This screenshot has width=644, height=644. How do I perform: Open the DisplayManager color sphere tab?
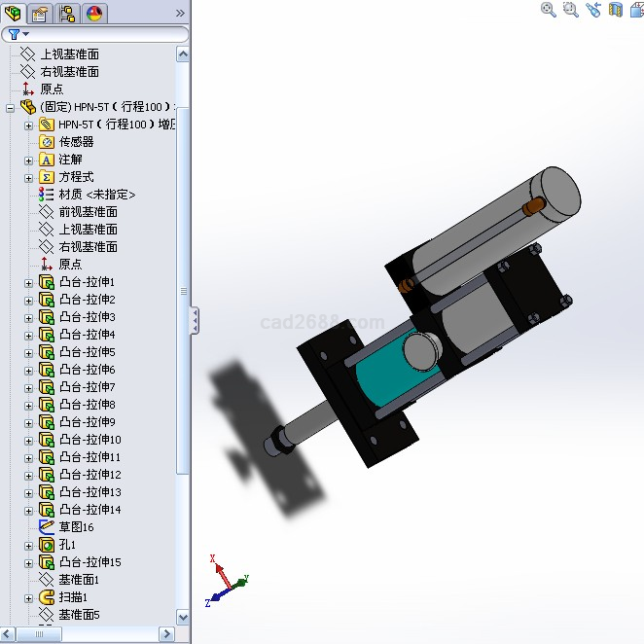tap(94, 13)
